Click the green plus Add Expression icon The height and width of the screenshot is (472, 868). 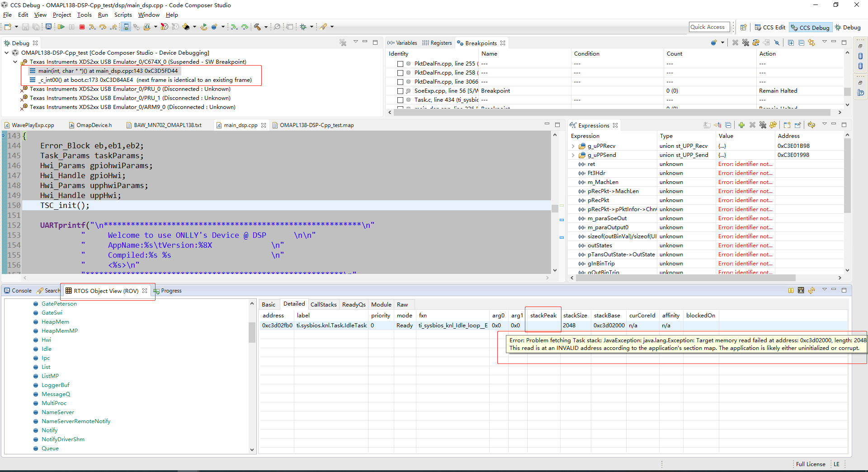[x=741, y=125]
